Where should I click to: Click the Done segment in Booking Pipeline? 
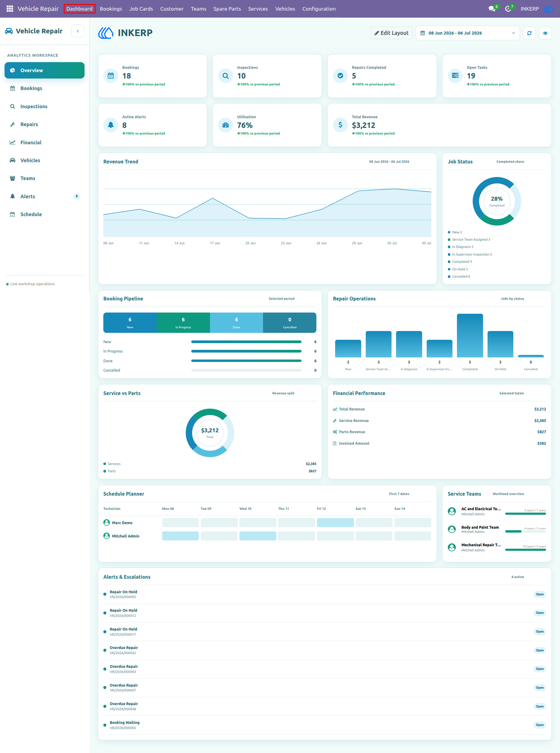[x=236, y=323]
